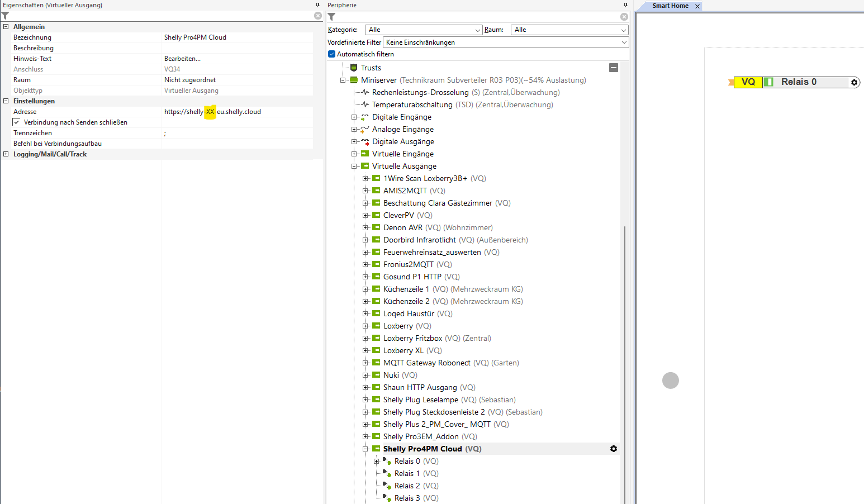Click the Analoge Eingänge icon
The height and width of the screenshot is (504, 864).
point(365,129)
